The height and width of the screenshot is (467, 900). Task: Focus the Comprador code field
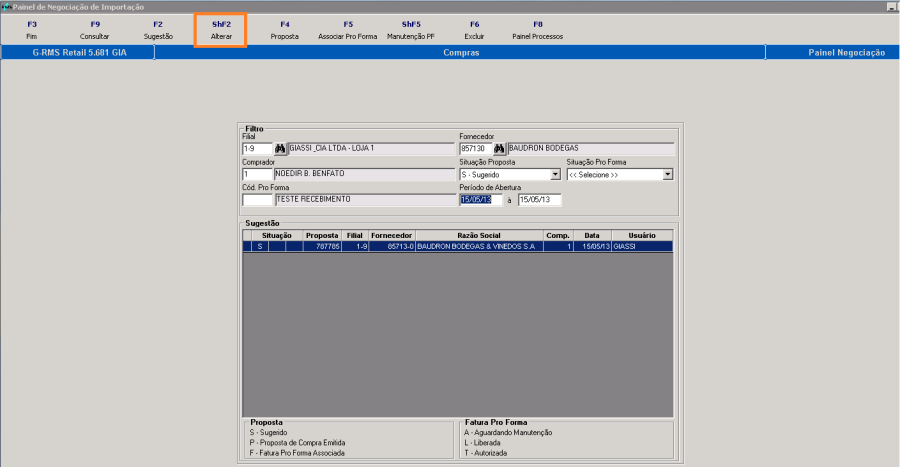coord(257,174)
